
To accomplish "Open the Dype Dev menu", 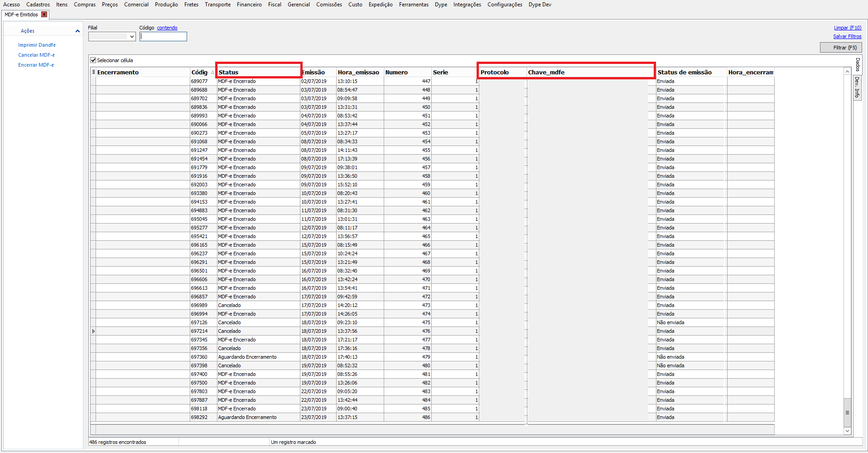I will click(540, 5).
